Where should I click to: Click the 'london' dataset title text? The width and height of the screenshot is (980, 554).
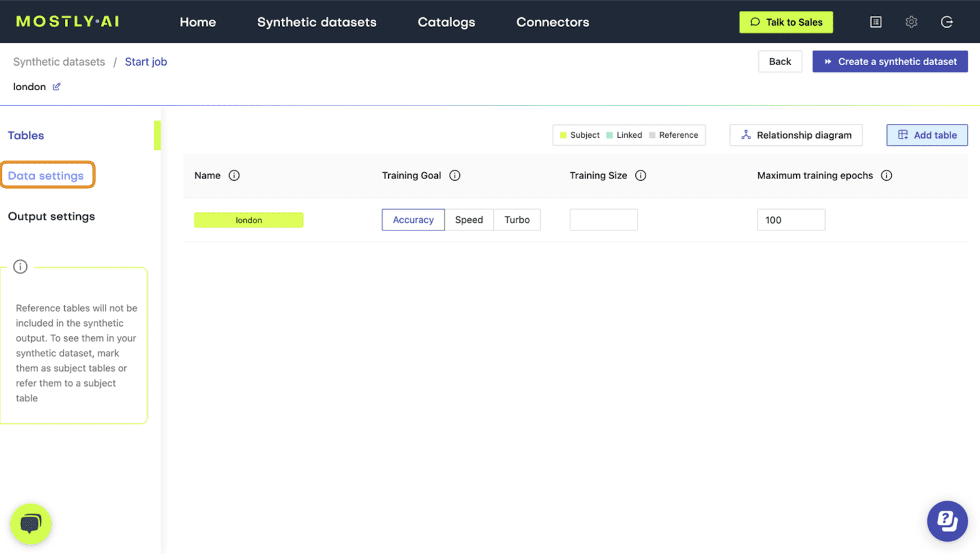29,86
